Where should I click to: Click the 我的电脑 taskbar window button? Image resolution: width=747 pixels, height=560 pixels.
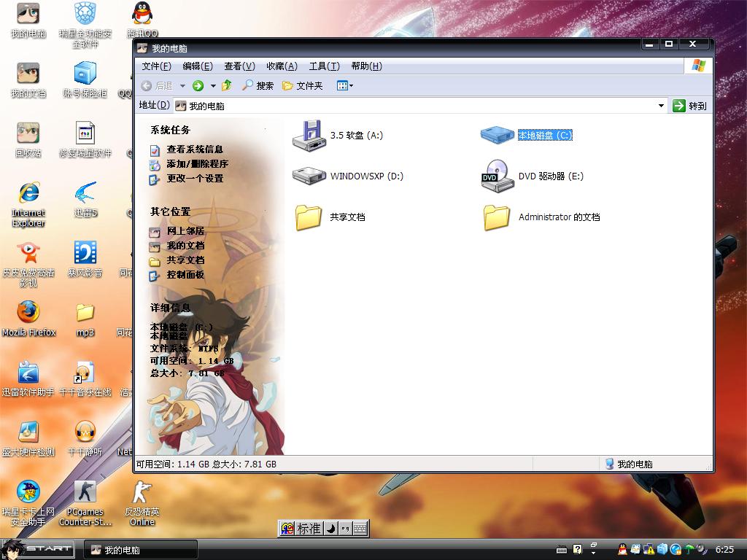pos(141,550)
